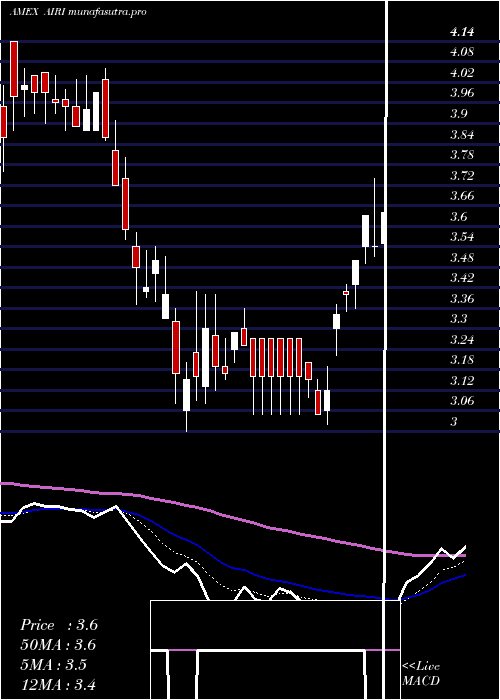This screenshot has width=500, height=700.
Task: Click the '50MA : 3.6' readout
Action: 58,645
